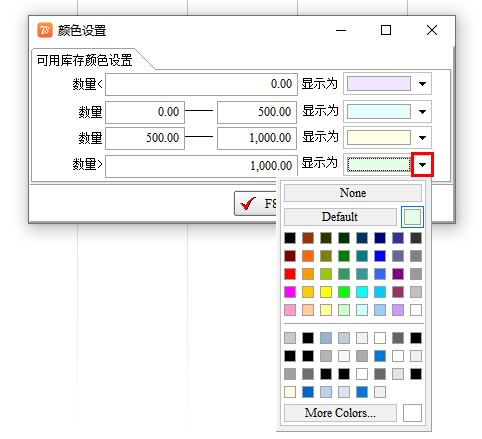The height and width of the screenshot is (439, 482).
Task: Pick the orange color swatch in second row
Action: (308, 256)
